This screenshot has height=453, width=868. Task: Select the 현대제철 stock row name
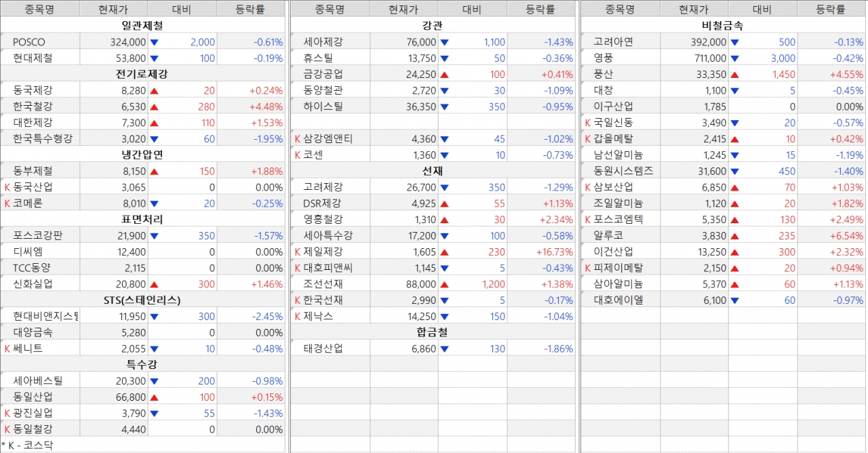coord(33,58)
